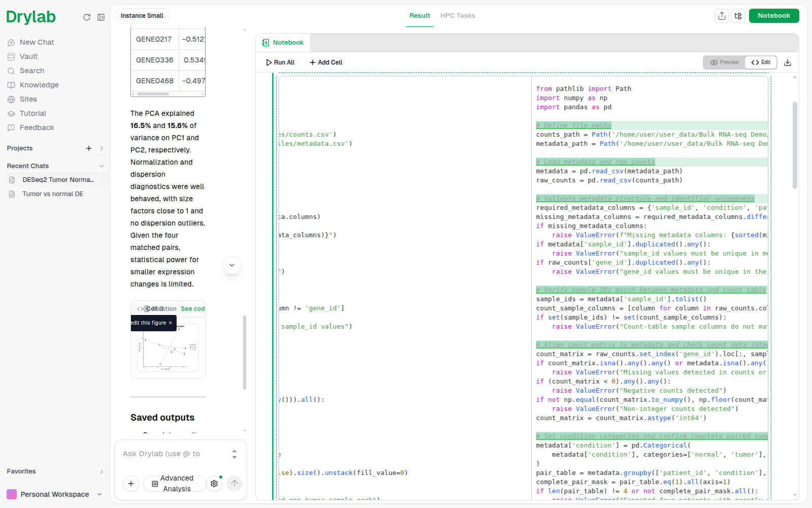Dismiss the edit this figure tooltip
This screenshot has width=812, height=508.
click(x=171, y=323)
